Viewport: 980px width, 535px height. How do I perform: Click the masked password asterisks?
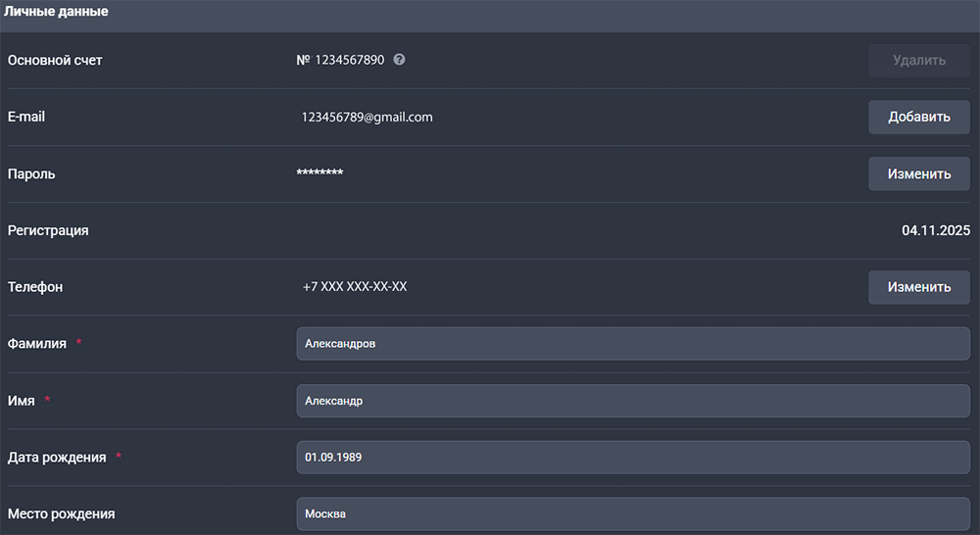[319, 174]
